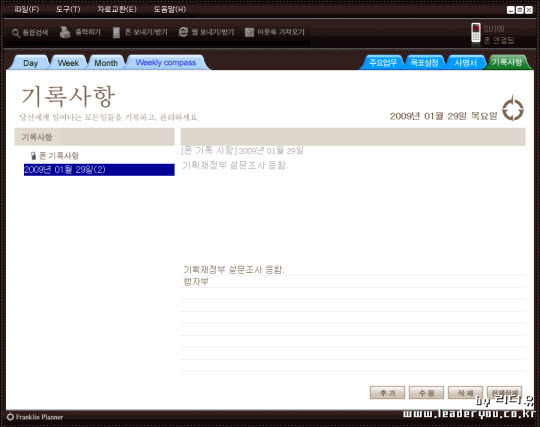The width and height of the screenshot is (540, 427).
Task: Click the 폰 보내기/받기 phone icon
Action: click(116, 32)
